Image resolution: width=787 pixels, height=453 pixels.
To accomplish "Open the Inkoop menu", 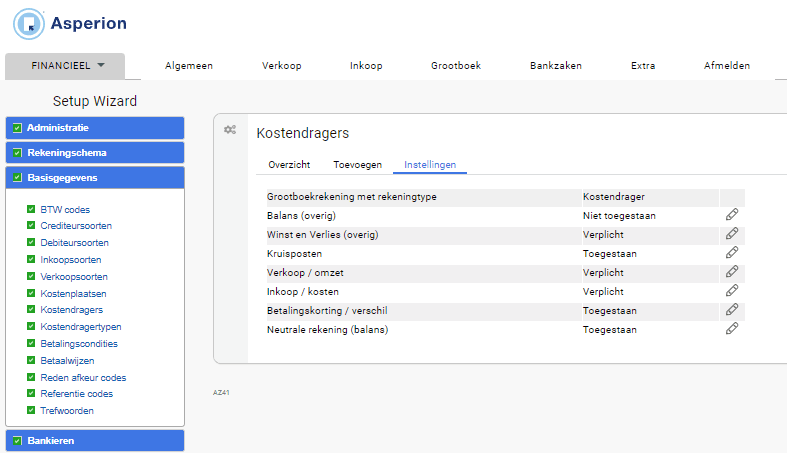I will click(x=366, y=66).
